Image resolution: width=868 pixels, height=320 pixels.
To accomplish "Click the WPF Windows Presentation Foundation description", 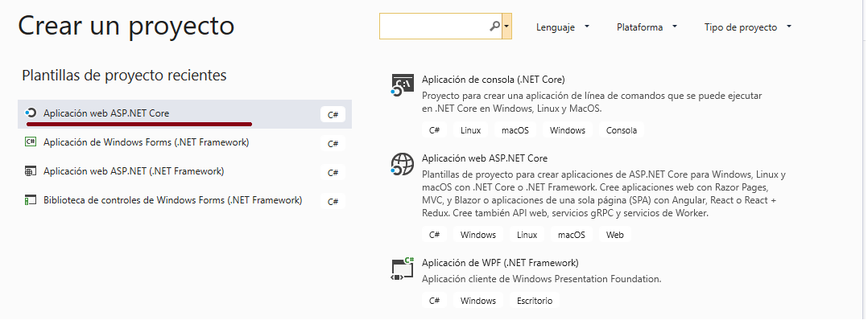I will pos(541,279).
